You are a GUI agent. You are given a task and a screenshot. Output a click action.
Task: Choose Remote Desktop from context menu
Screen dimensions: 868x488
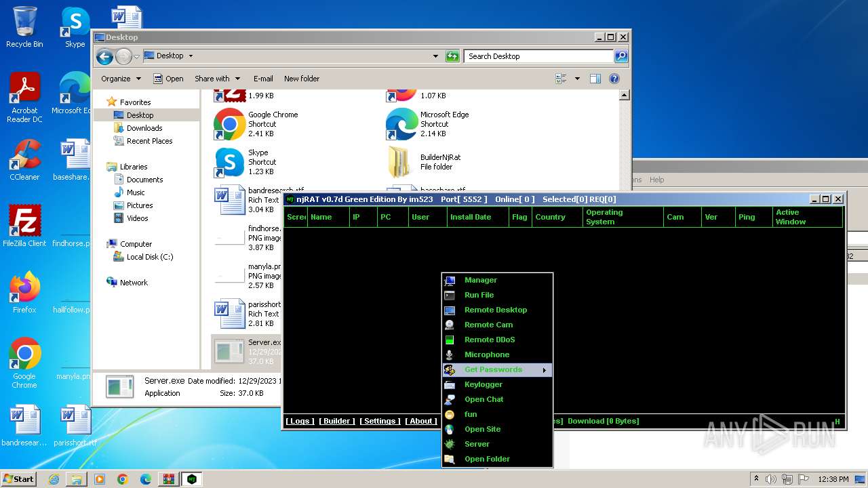[x=496, y=310]
